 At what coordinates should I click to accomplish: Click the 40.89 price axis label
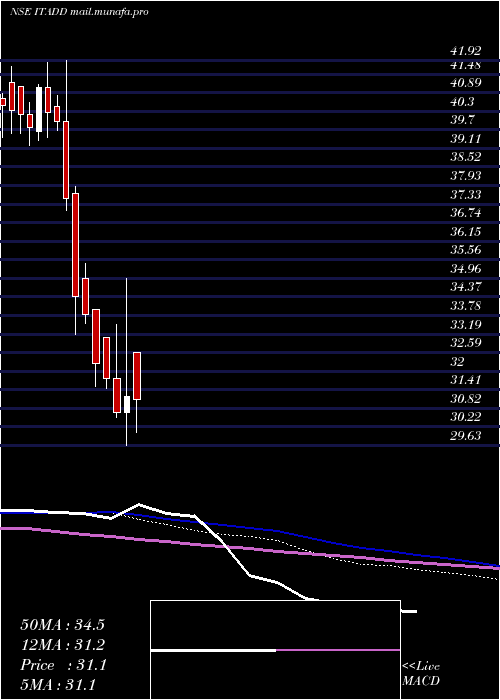pos(466,83)
